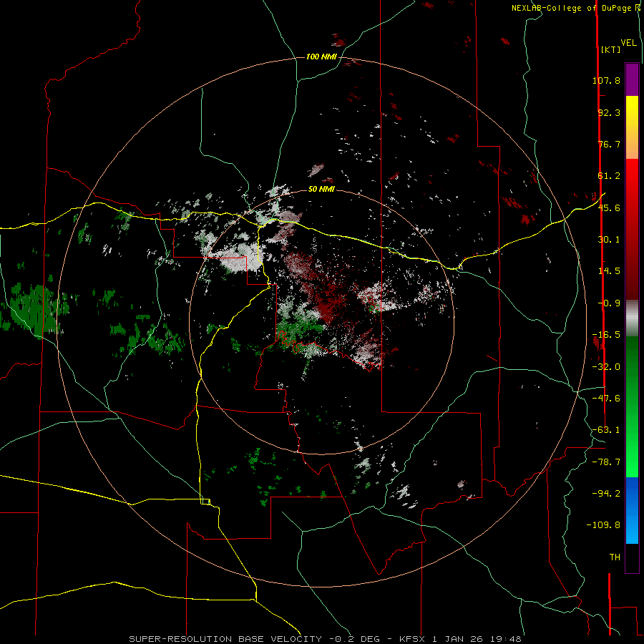Click the 76.7 velocity scale value

(609, 144)
